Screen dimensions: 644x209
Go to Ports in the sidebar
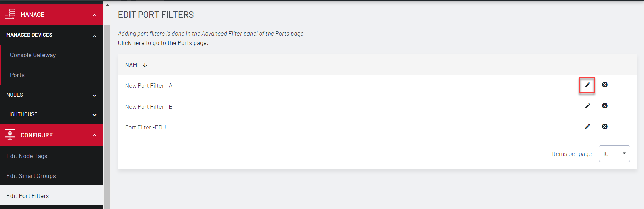[17, 75]
